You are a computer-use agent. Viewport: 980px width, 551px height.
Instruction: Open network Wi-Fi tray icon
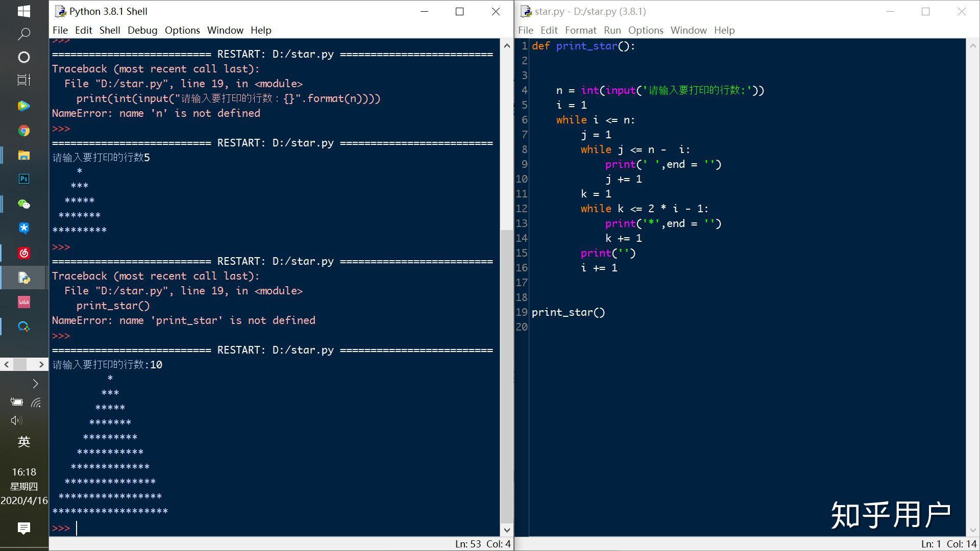pos(36,403)
